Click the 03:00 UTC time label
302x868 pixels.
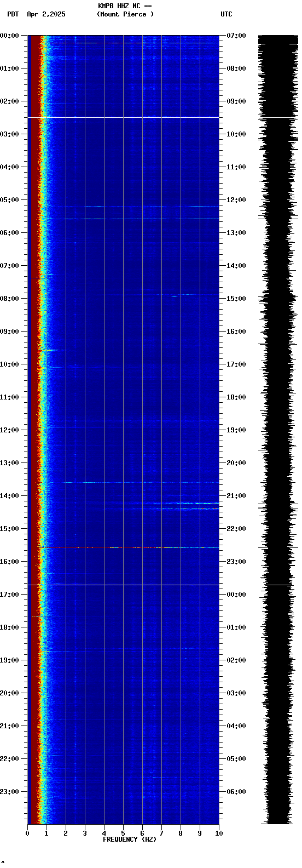point(236,693)
